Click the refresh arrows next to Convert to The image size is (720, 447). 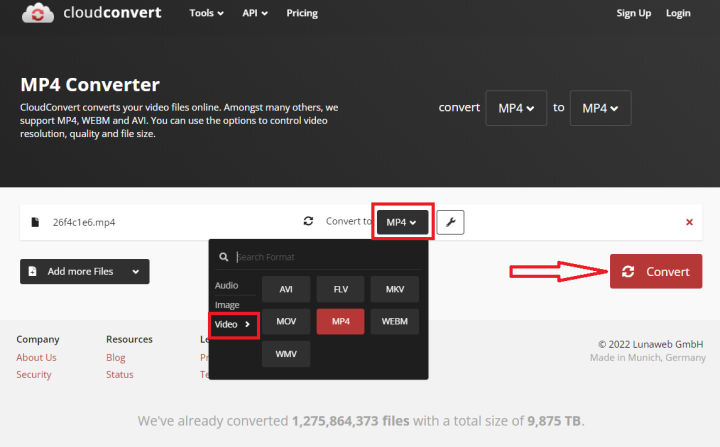[308, 222]
